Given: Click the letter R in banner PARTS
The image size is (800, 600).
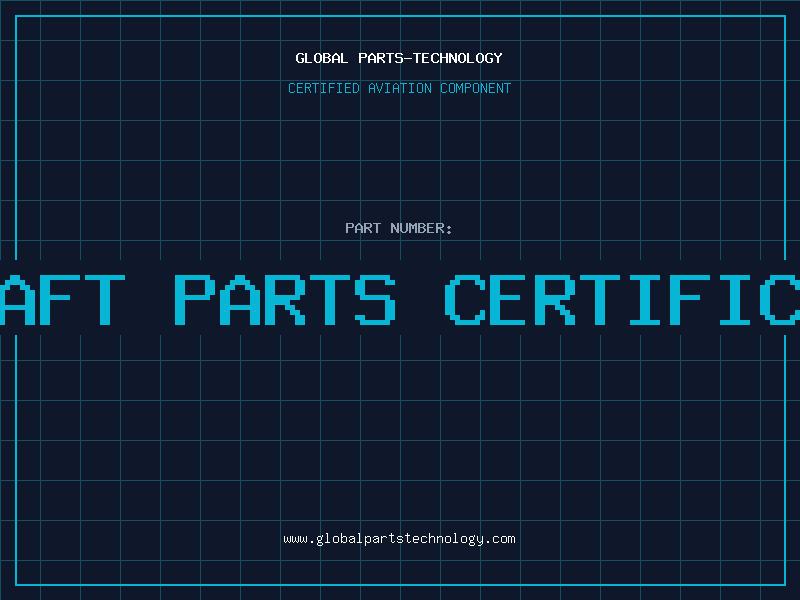Looking at the screenshot, I should [284, 298].
